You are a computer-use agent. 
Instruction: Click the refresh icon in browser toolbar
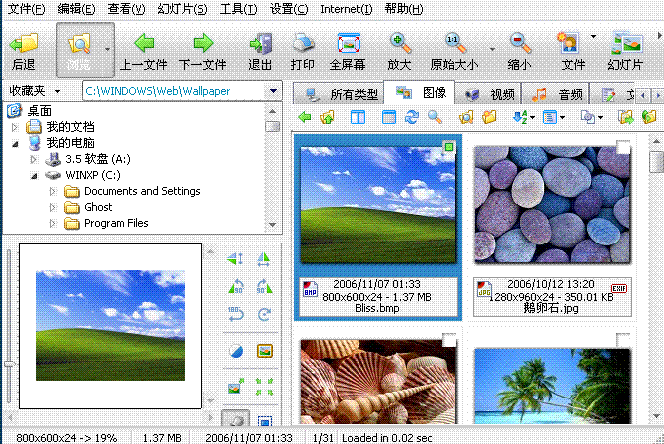click(411, 117)
